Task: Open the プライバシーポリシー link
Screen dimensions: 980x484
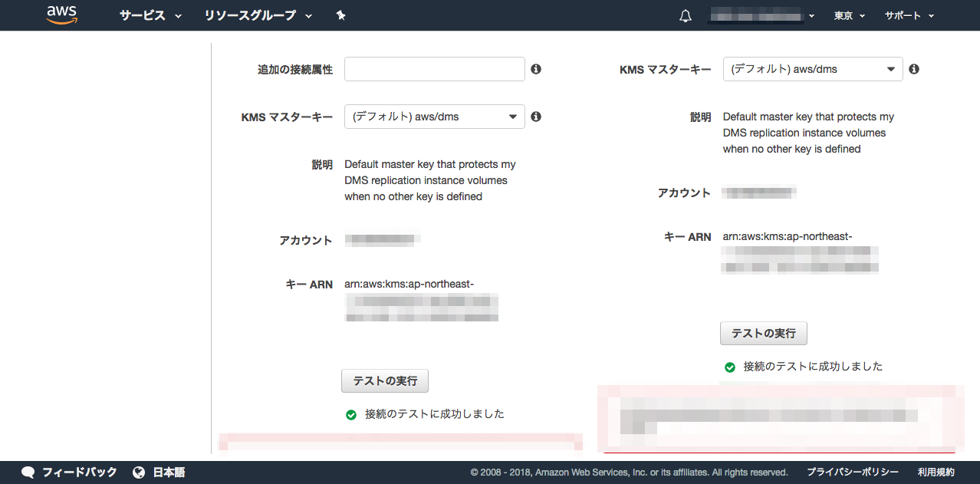Action: tap(853, 472)
